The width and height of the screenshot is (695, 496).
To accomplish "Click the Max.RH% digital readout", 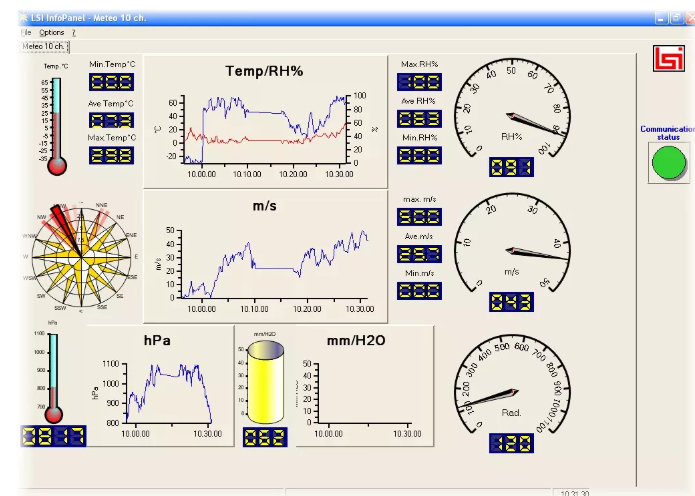I will 419,82.
